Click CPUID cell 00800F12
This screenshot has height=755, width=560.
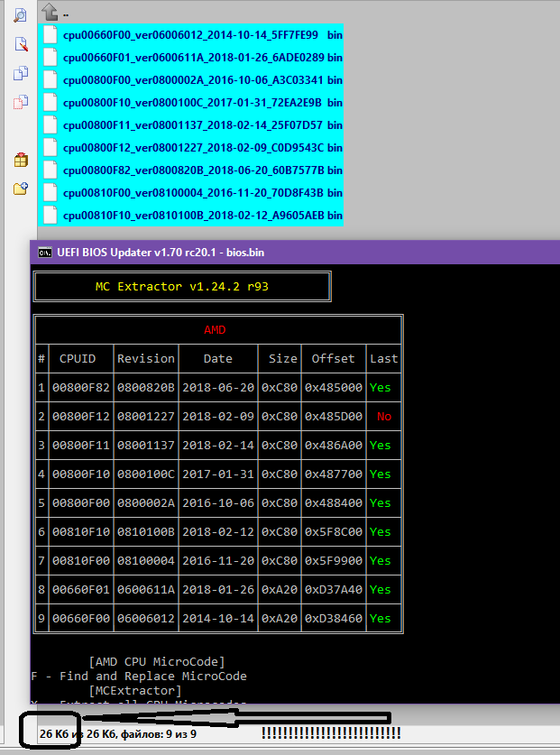81,417
